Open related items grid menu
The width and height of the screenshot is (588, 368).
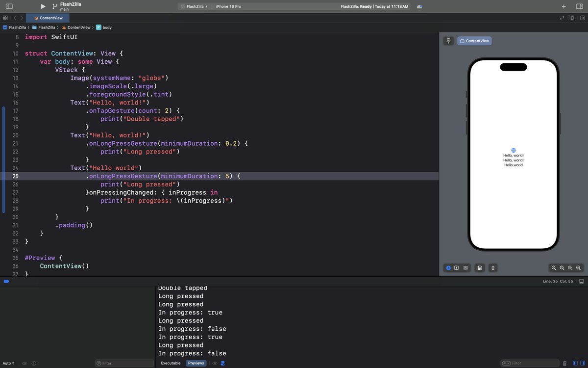click(x=5, y=18)
